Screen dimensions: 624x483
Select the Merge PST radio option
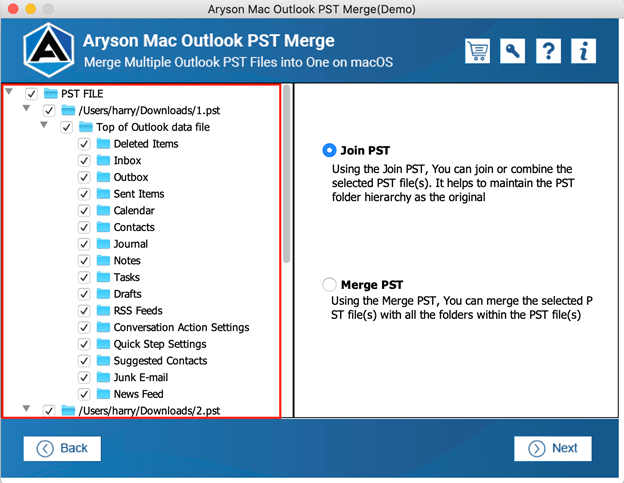coord(329,284)
